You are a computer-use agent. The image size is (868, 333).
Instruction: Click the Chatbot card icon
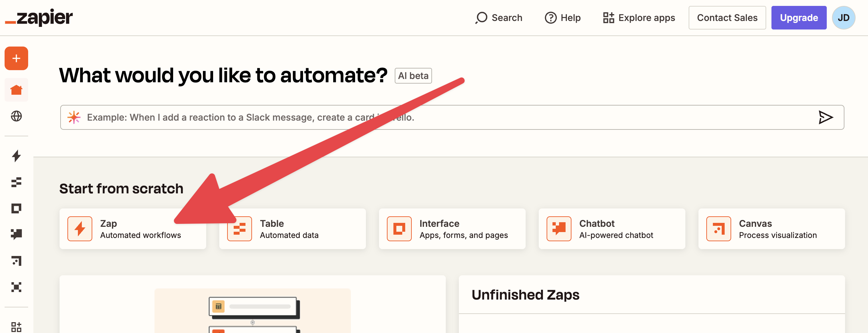(x=559, y=229)
